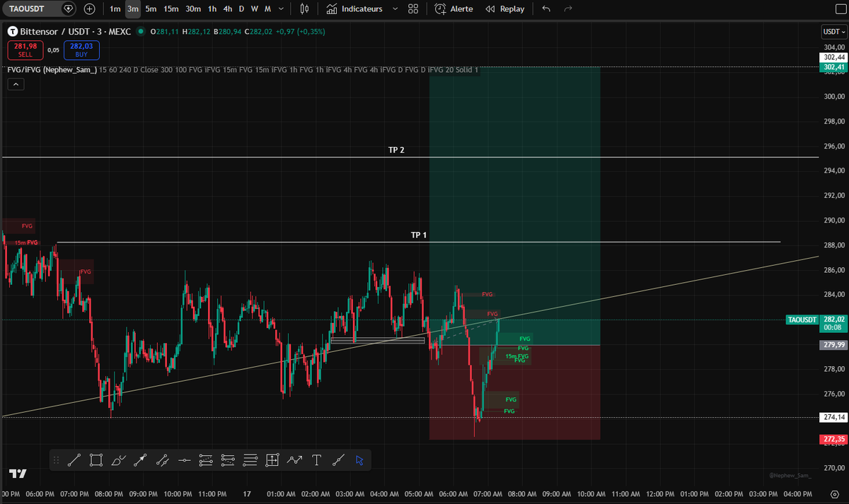
Task: Select the rectangle drawing tool
Action: tap(96, 460)
